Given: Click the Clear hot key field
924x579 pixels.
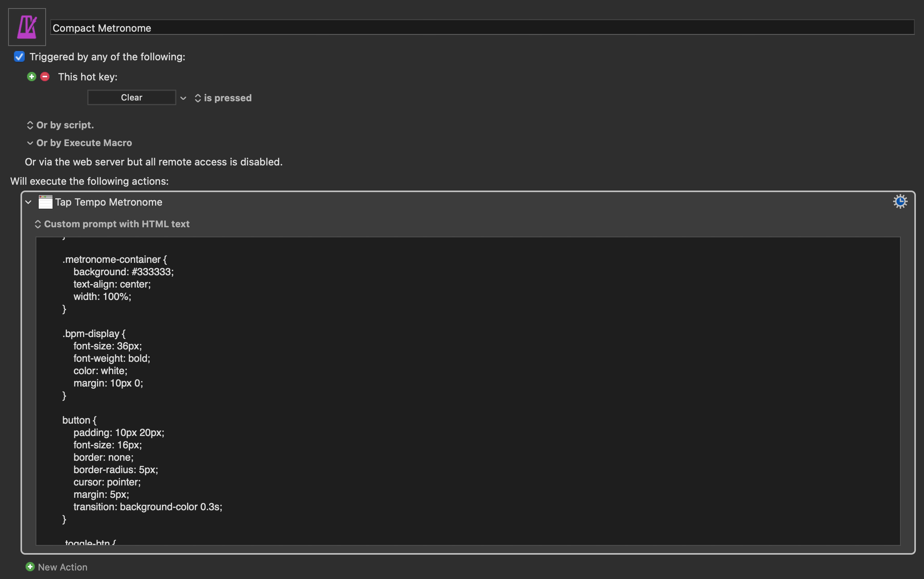Looking at the screenshot, I should 131,97.
